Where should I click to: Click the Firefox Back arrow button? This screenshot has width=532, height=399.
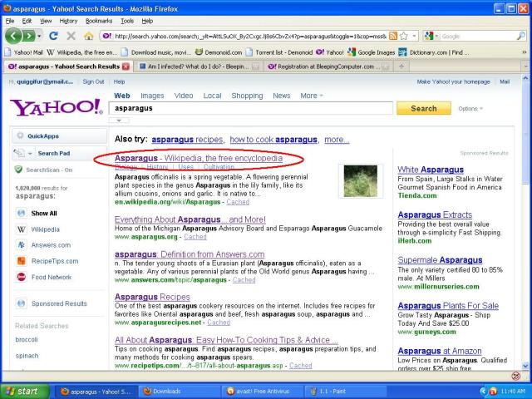(x=13, y=36)
